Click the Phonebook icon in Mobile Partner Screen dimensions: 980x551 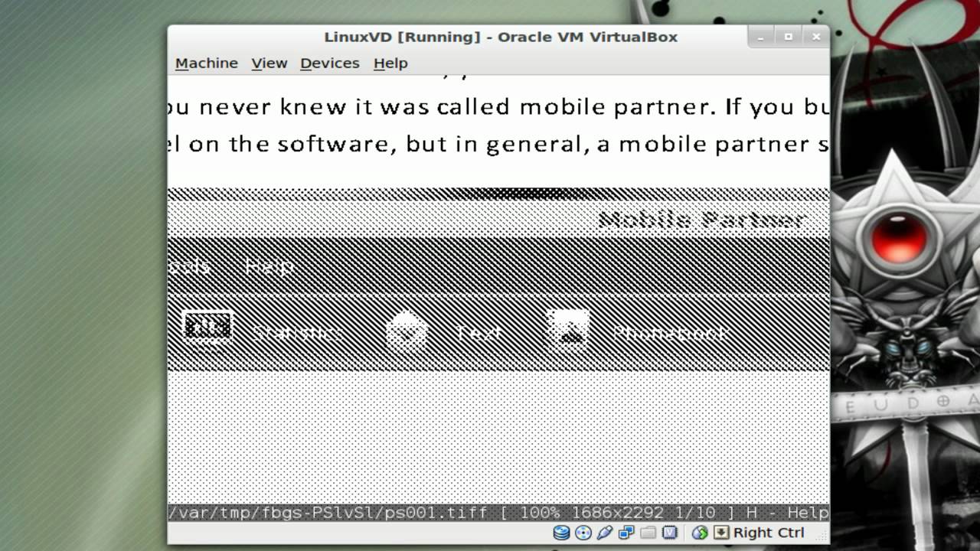[570, 329]
